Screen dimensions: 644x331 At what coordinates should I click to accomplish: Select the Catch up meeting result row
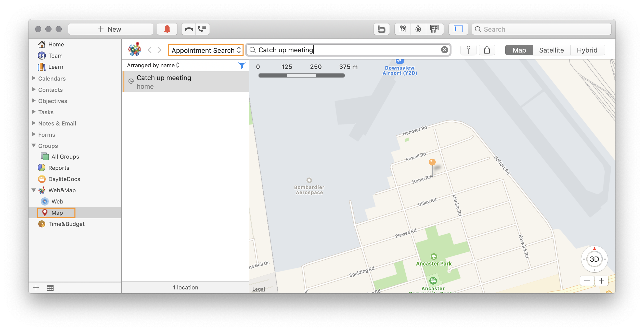coord(186,82)
